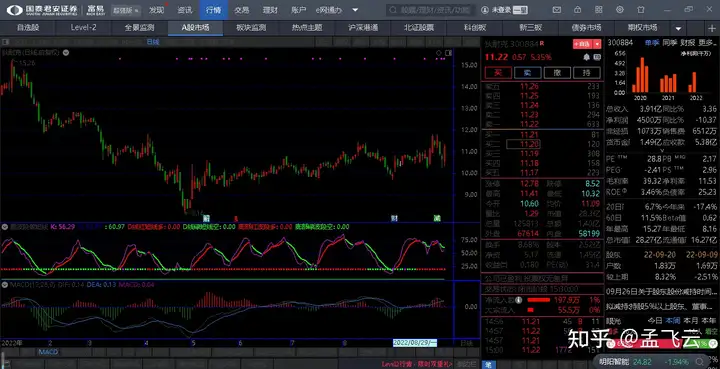Open the mail inbox envelope icon
Screen dimensions: 720x369
[x=557, y=9]
